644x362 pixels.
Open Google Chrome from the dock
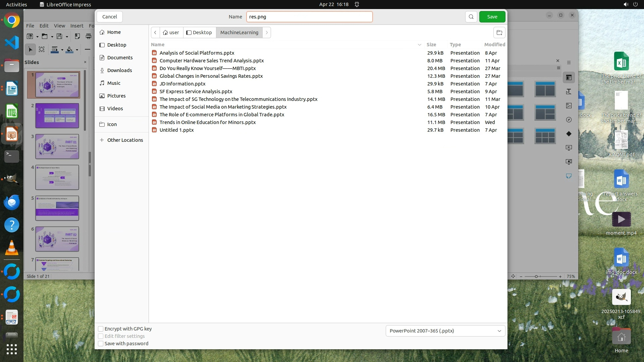[12, 20]
